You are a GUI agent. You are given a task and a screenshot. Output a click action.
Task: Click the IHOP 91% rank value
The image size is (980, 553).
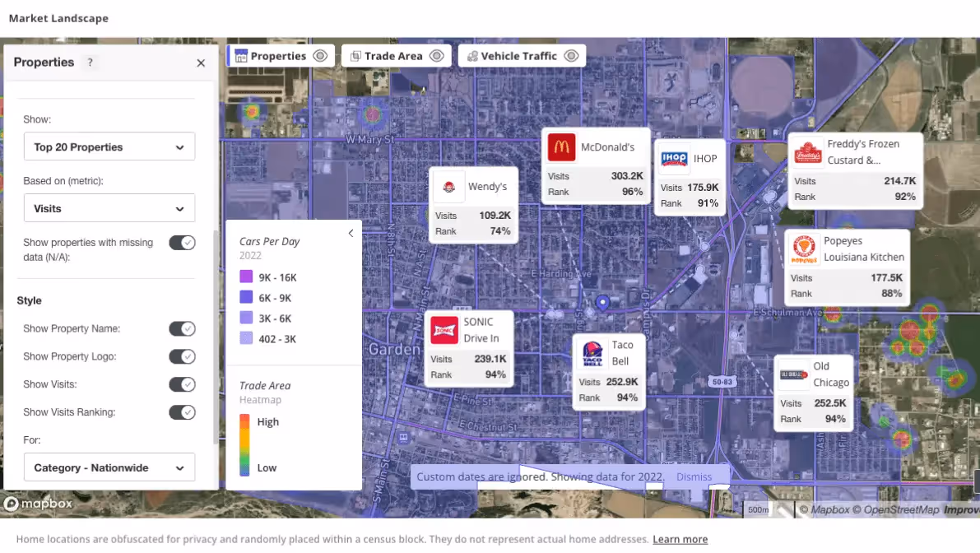708,204
